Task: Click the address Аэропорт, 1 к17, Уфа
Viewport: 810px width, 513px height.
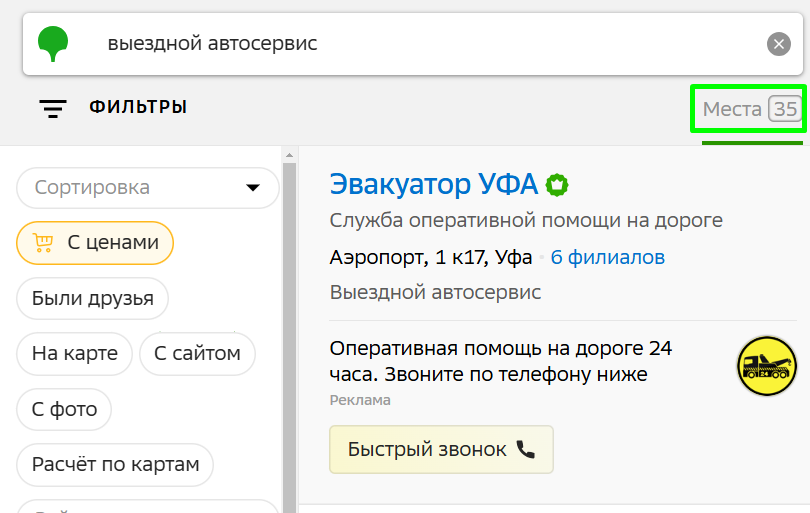Action: click(431, 257)
